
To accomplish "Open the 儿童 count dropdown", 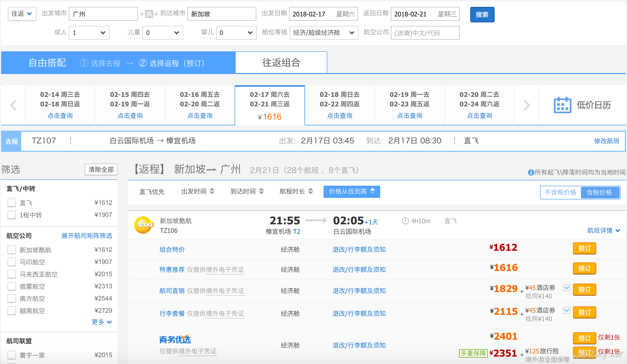I will (x=163, y=33).
